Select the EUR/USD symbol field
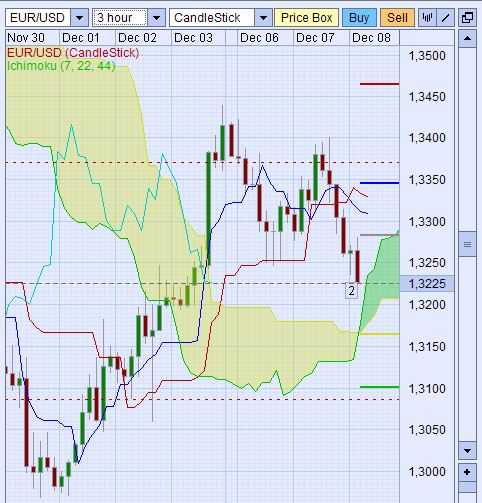Screen dimensions: 482x503 tap(38, 18)
